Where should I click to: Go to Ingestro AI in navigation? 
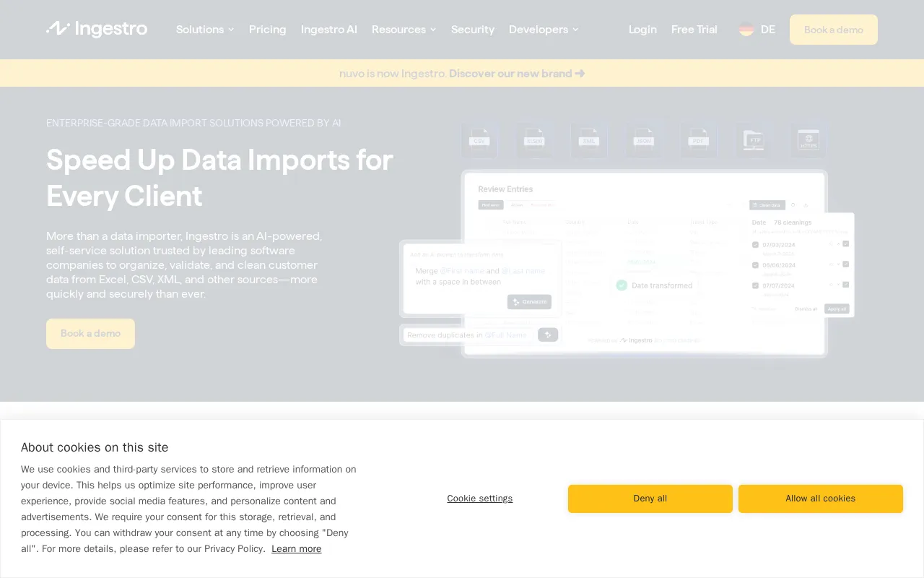(329, 30)
